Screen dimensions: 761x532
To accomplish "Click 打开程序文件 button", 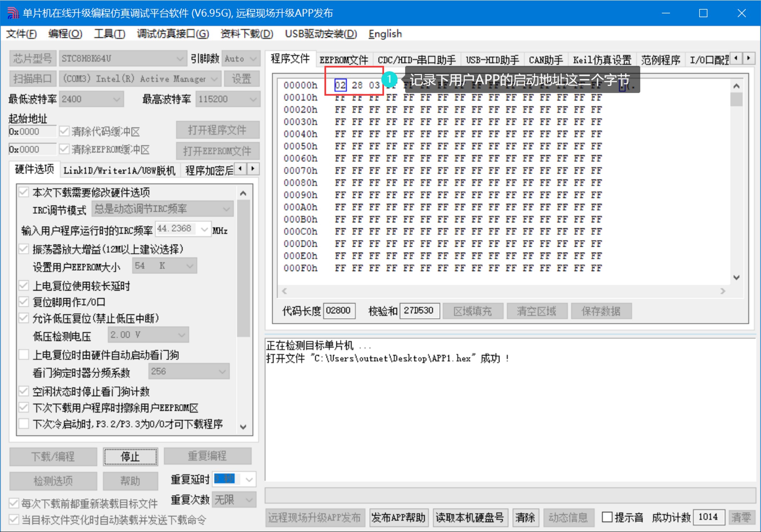I will click(x=217, y=130).
